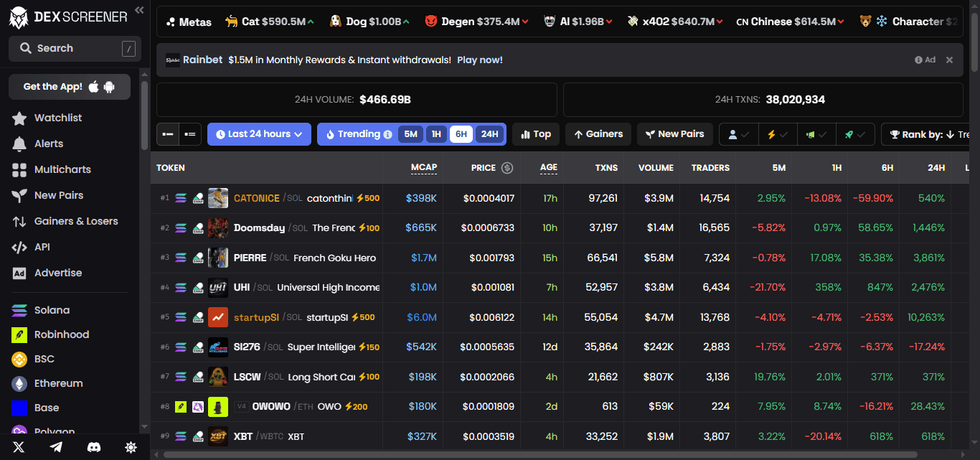Set the Trending period to 6H
980x460 pixels.
coord(461,134)
